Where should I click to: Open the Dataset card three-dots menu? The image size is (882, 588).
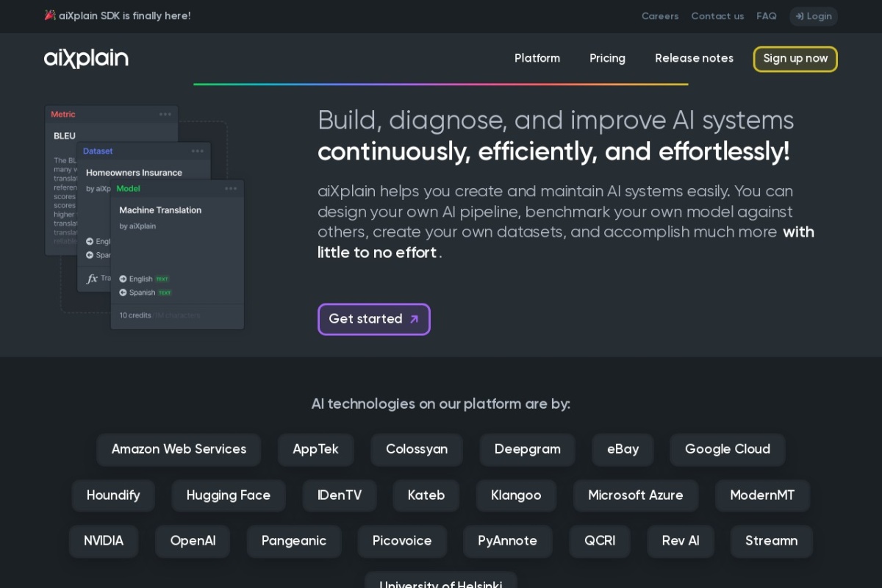tap(198, 151)
